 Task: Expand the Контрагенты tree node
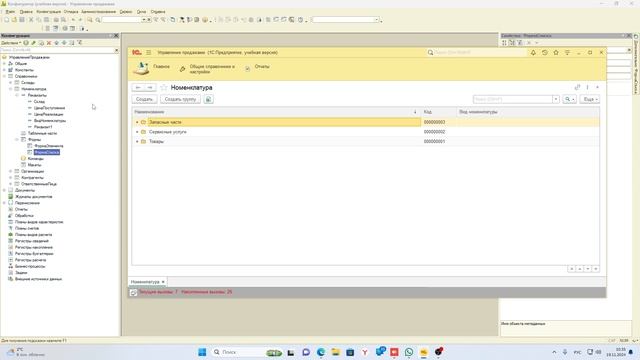(11, 178)
